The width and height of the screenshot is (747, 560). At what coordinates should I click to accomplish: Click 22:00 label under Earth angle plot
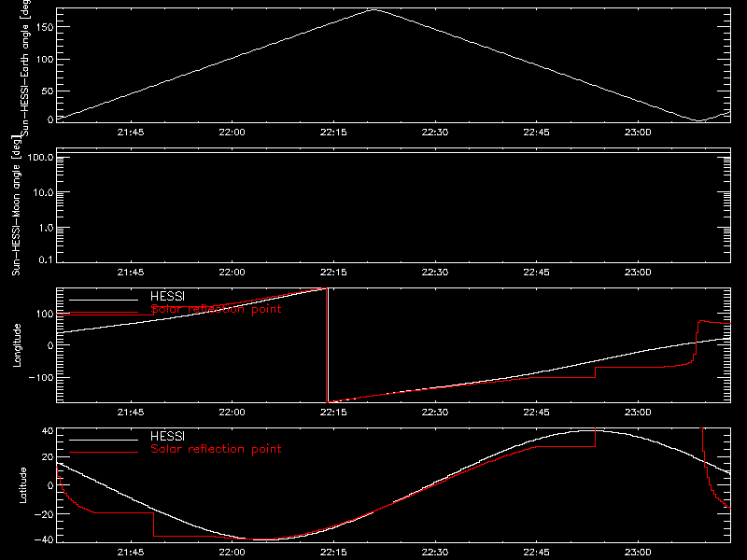(232, 133)
